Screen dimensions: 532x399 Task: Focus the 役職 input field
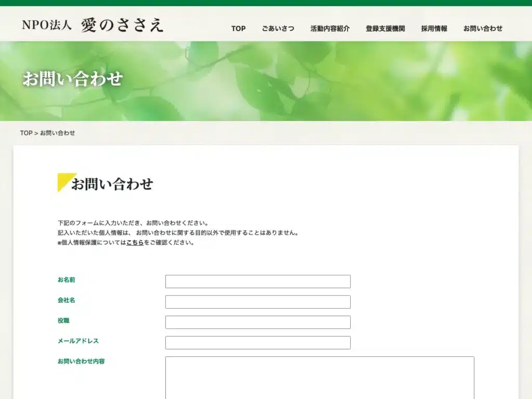[x=258, y=322]
